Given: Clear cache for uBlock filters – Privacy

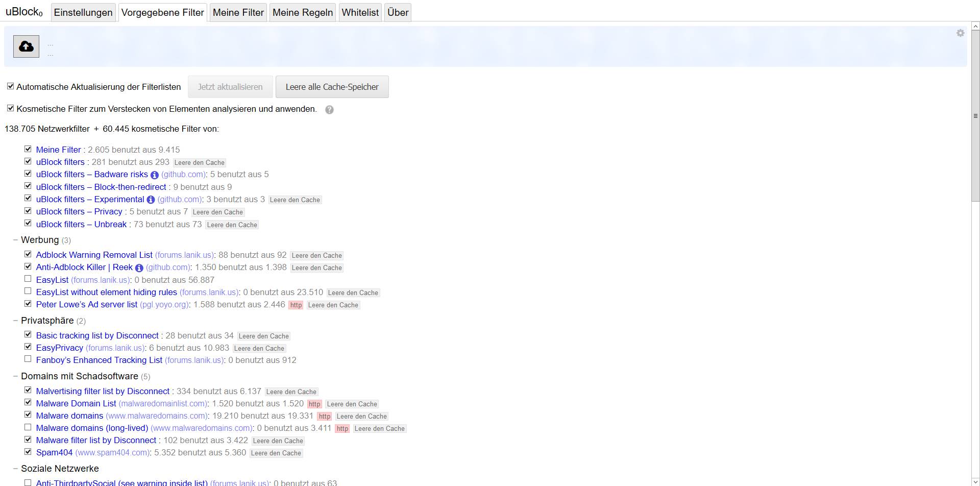Looking at the screenshot, I should click(x=218, y=212).
